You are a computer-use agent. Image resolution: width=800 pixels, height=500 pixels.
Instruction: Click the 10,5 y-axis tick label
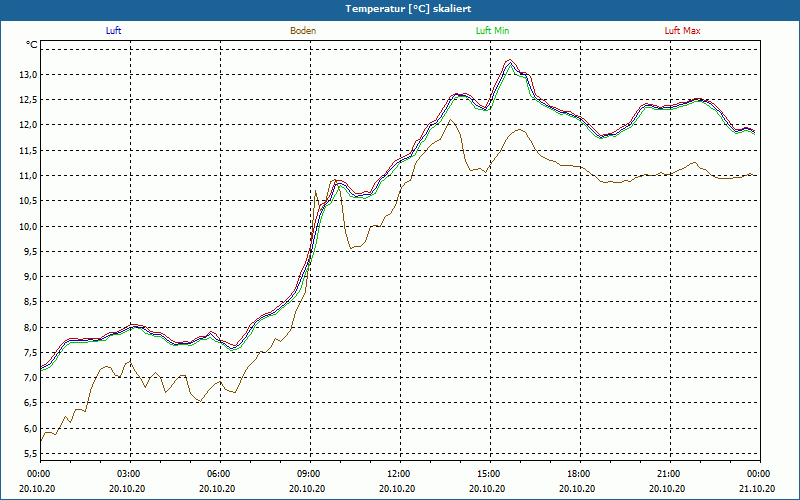pos(29,201)
